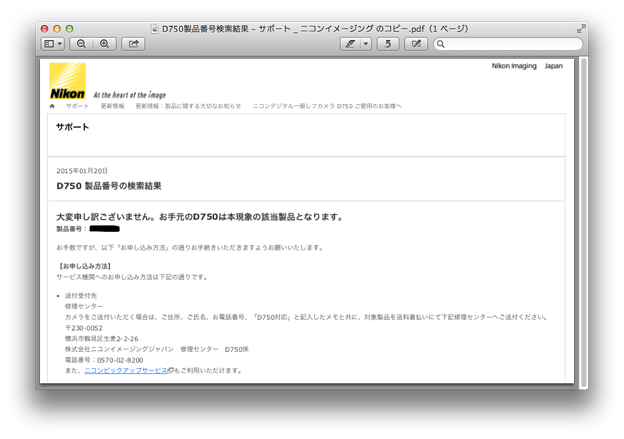Click the Japan header link

554,66
